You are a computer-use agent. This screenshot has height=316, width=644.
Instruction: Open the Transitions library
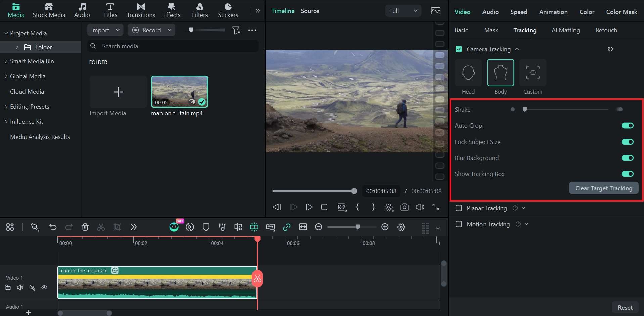pos(141,10)
